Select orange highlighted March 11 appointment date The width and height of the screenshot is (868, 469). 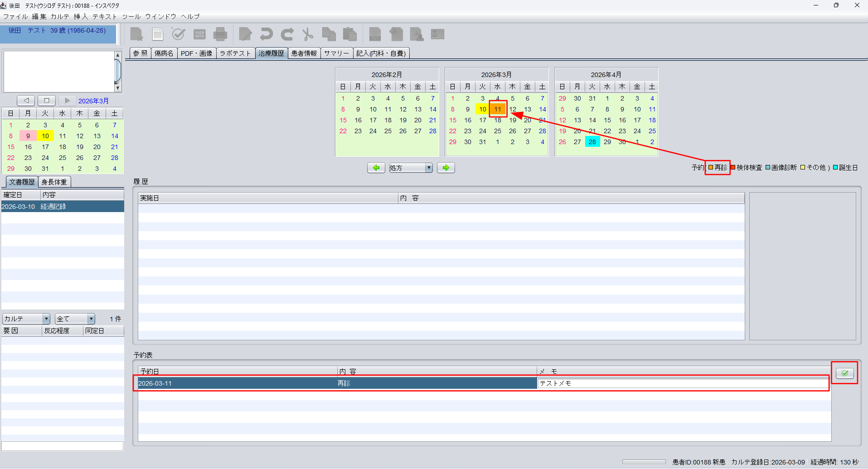pyautogui.click(x=498, y=109)
